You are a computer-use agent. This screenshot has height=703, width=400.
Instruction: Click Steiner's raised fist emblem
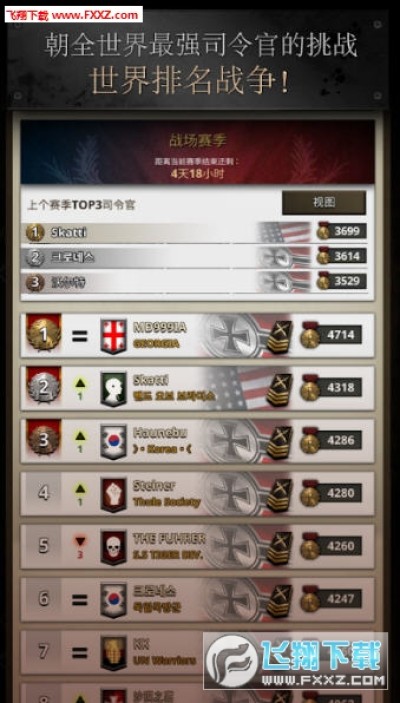coord(113,495)
